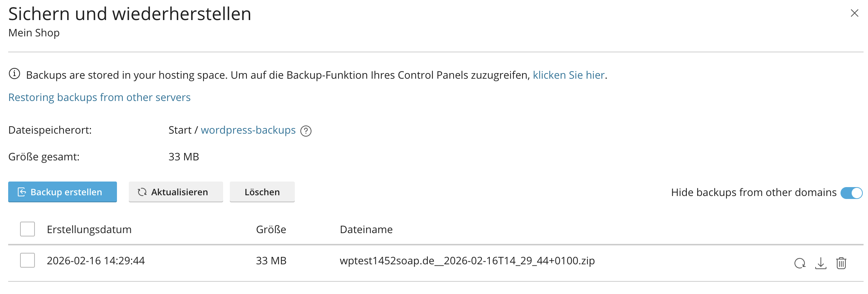
Task: Open help icon next to wordpress-backups
Action: pyautogui.click(x=306, y=131)
